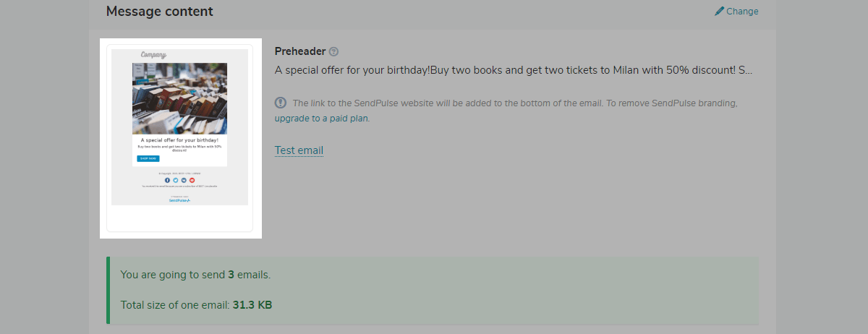Open the Preheader help question-mark icon
Screen dimensions: 868x334
tap(333, 51)
